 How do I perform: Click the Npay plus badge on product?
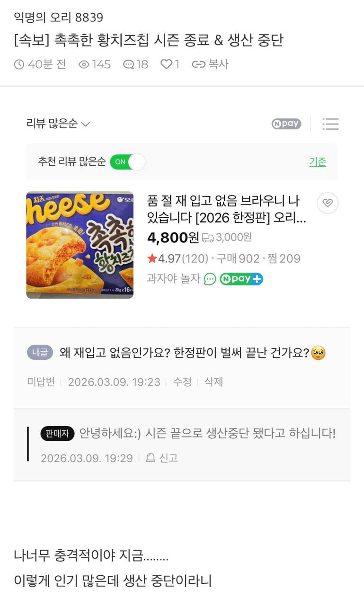241,279
